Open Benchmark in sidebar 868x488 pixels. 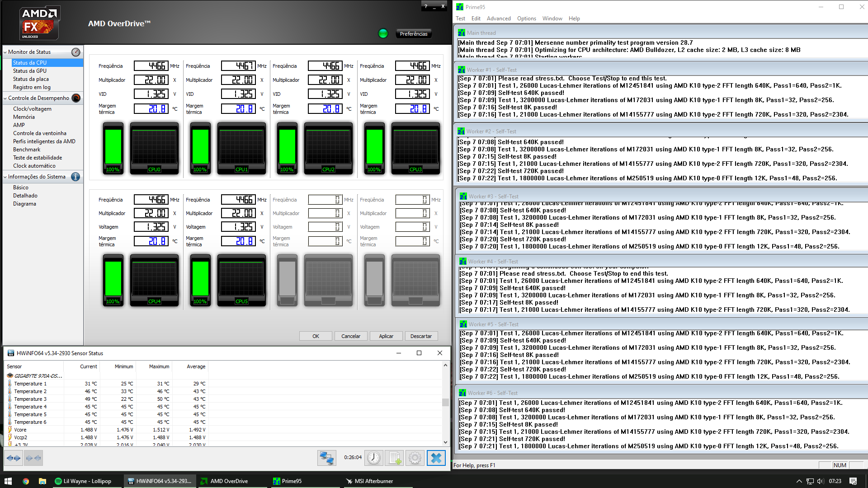(27, 150)
